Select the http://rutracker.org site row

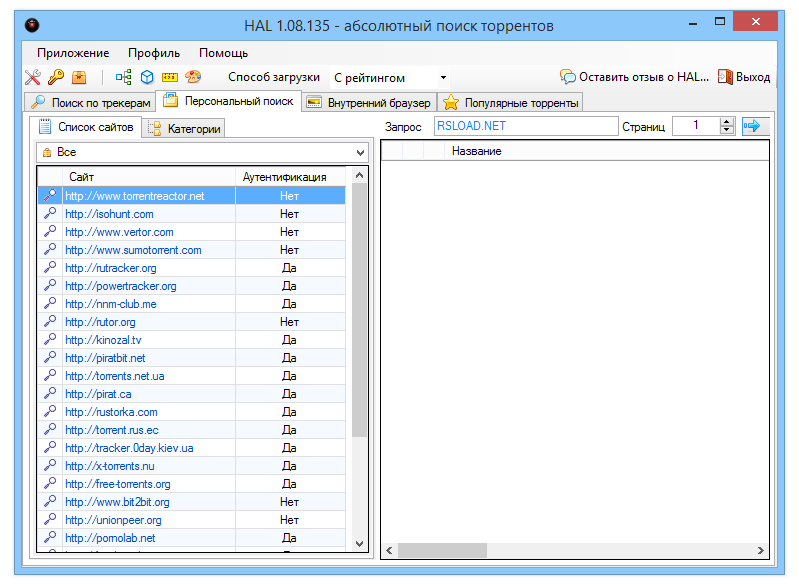111,268
